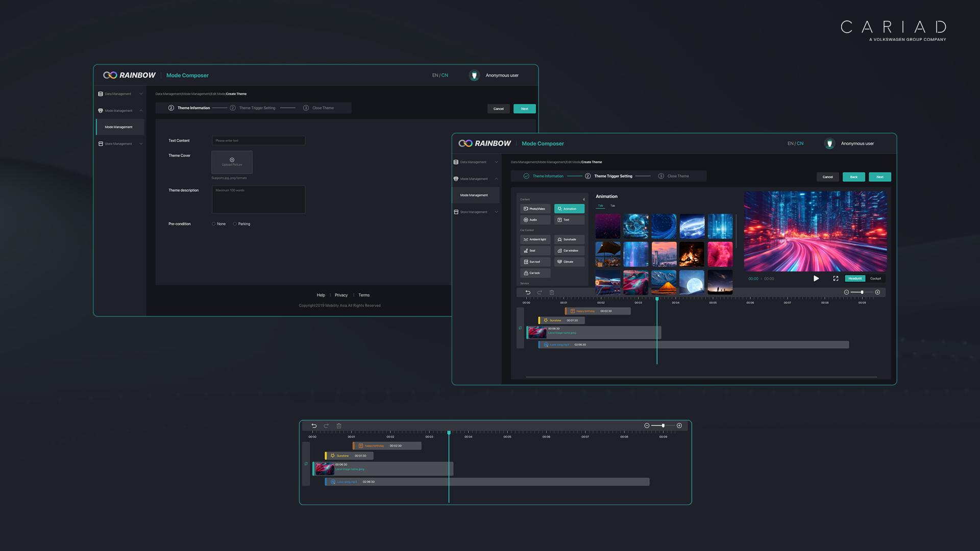Collapse the Content panel arrow
The height and width of the screenshot is (551, 980).
(x=583, y=199)
